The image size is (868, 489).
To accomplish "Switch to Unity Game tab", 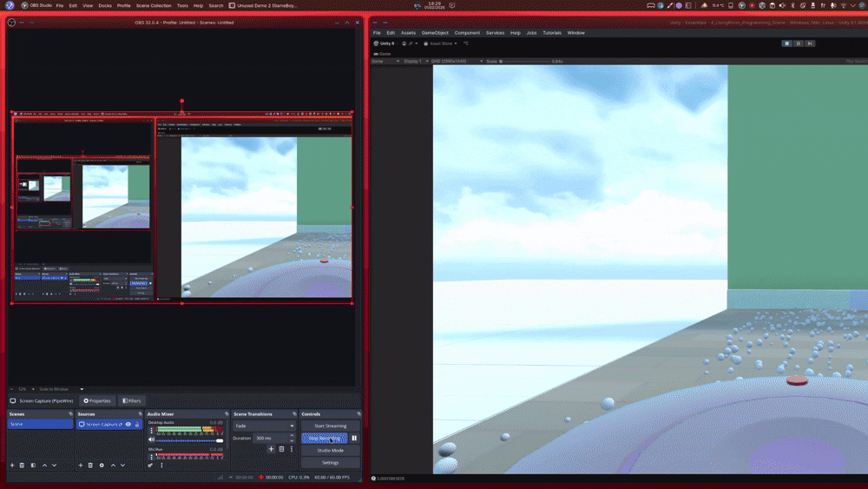I will [382, 54].
